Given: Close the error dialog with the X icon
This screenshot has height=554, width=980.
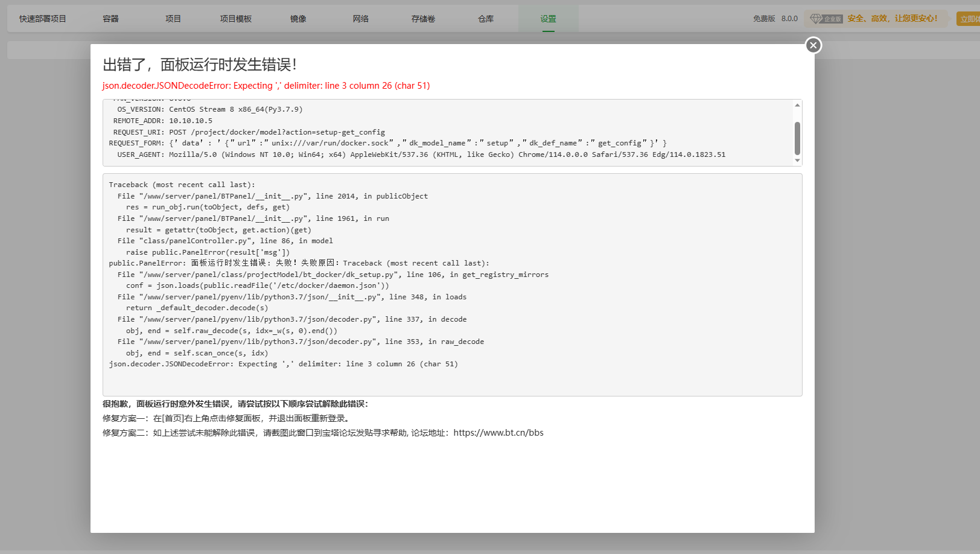Looking at the screenshot, I should [813, 45].
